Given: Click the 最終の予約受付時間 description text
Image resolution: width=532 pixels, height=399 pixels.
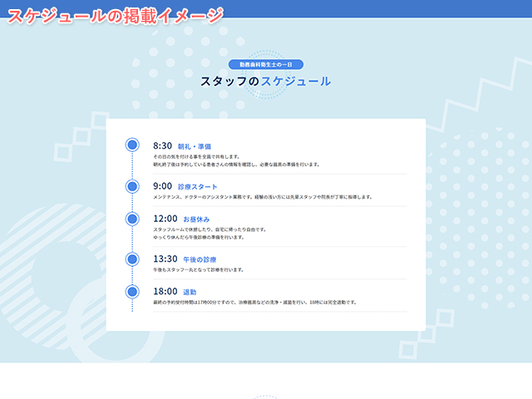Looking at the screenshot, I should [x=254, y=303].
